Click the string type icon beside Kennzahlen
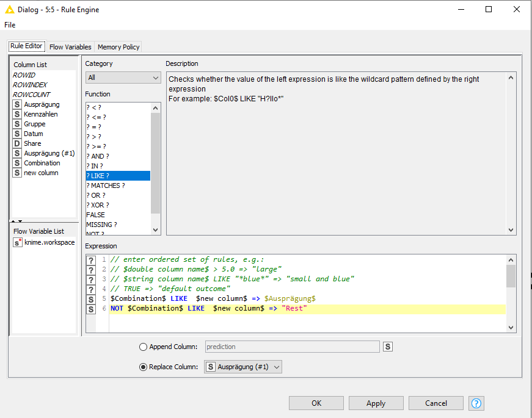 point(17,114)
